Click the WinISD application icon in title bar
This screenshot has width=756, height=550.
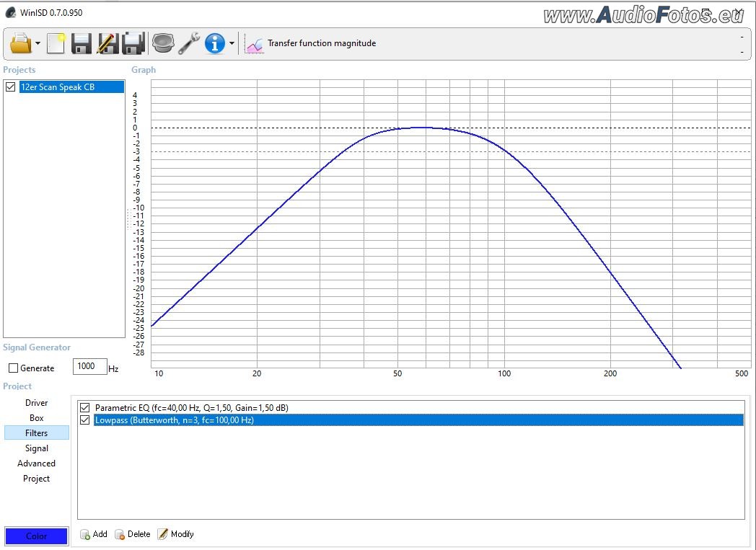11,12
